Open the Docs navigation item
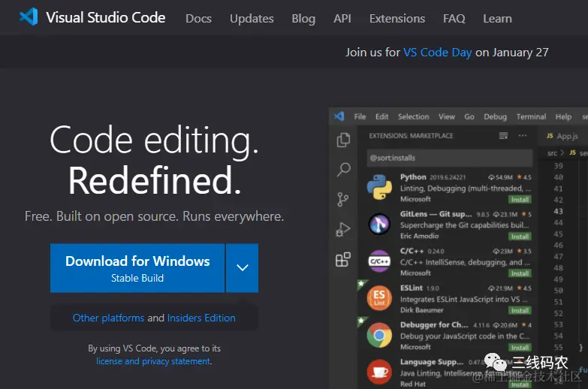The image size is (588, 389). pos(198,18)
